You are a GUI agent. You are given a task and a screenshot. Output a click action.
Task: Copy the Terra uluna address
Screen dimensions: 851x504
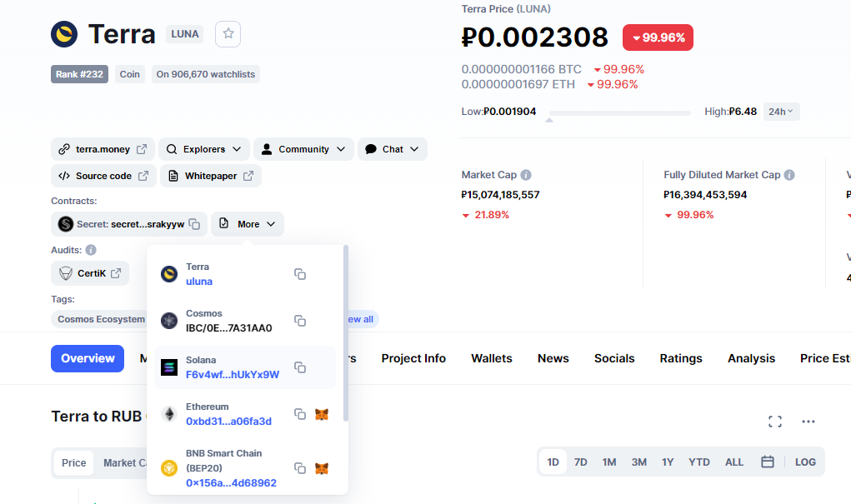pyautogui.click(x=300, y=274)
